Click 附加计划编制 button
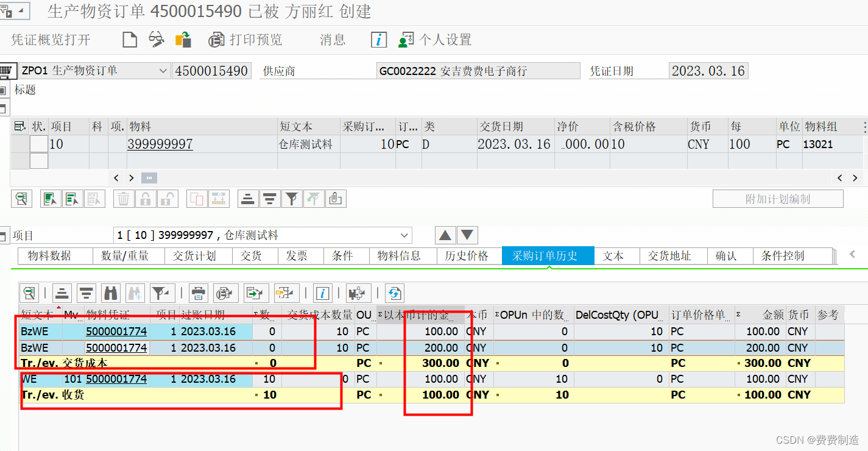 pyautogui.click(x=778, y=199)
